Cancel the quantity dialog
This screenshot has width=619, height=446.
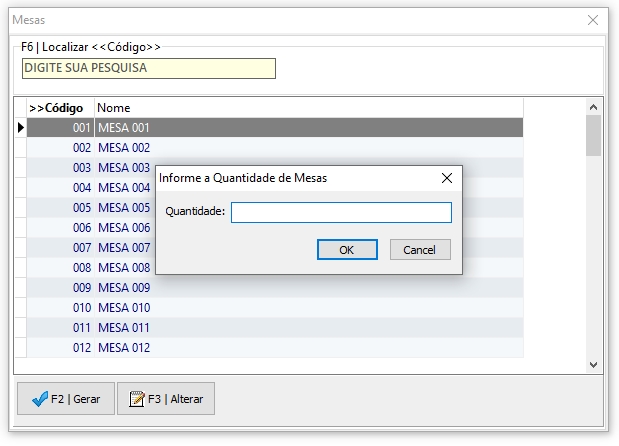point(420,250)
